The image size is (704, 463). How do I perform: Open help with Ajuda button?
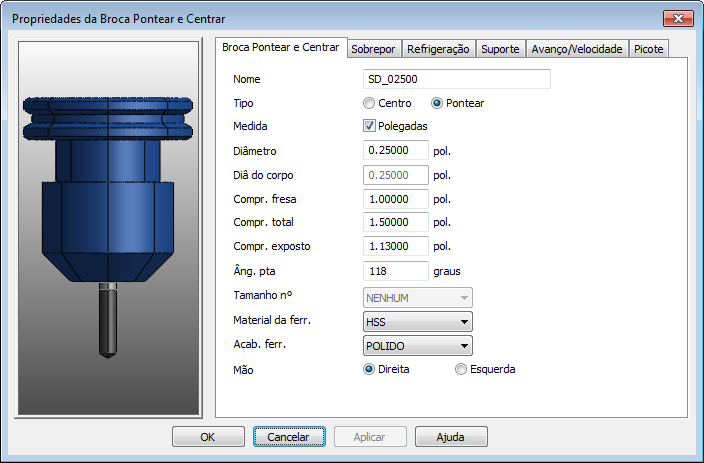pyautogui.click(x=451, y=437)
